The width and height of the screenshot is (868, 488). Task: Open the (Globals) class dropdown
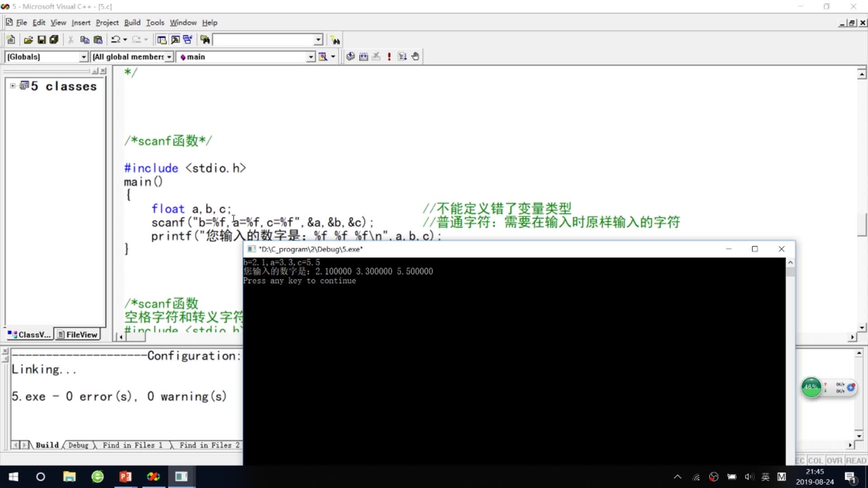point(84,57)
